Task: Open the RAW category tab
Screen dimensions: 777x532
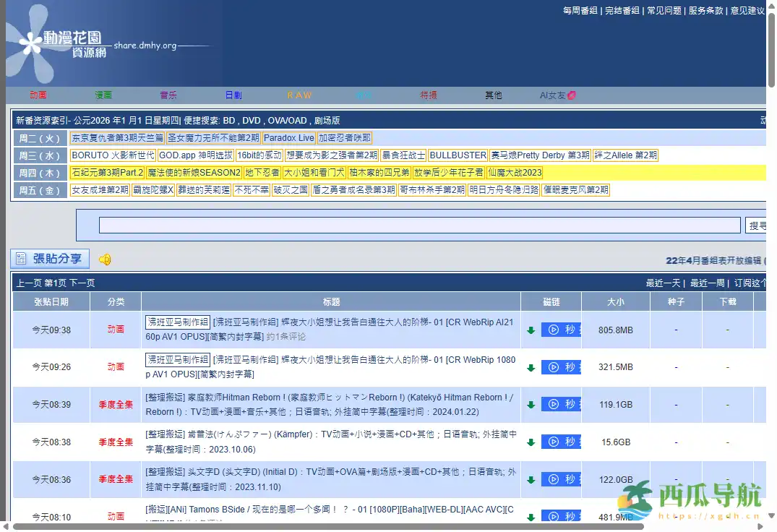Action: tap(299, 95)
